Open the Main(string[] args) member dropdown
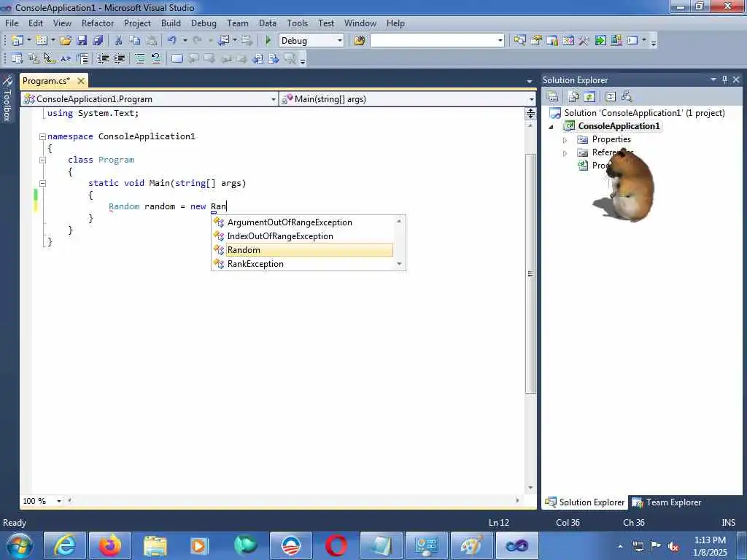This screenshot has width=747, height=560. [531, 99]
